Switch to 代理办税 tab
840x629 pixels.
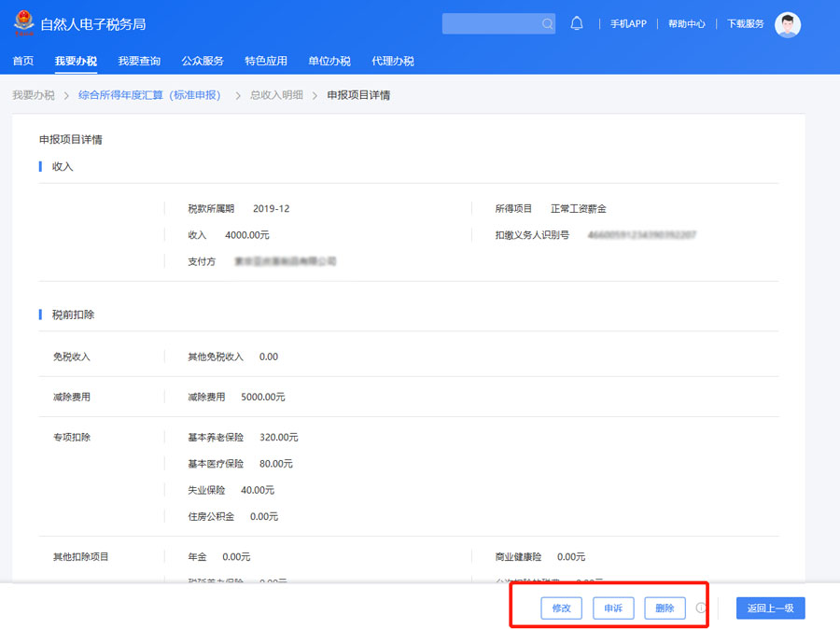tap(393, 62)
